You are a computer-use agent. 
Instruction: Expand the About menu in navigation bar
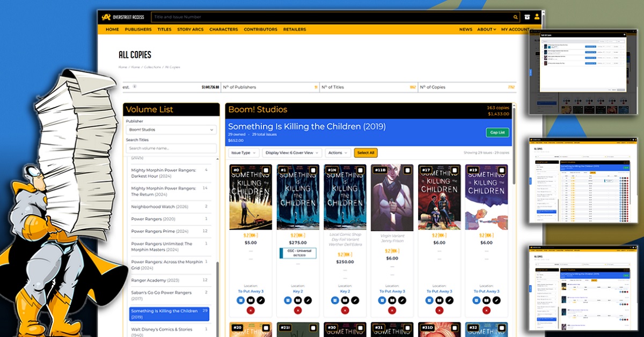(487, 30)
